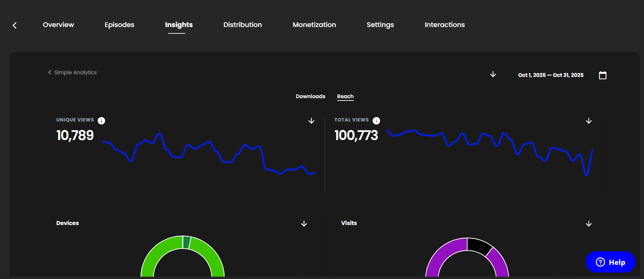
Task: Go back using the top-left arrow
Action: pos(14,25)
